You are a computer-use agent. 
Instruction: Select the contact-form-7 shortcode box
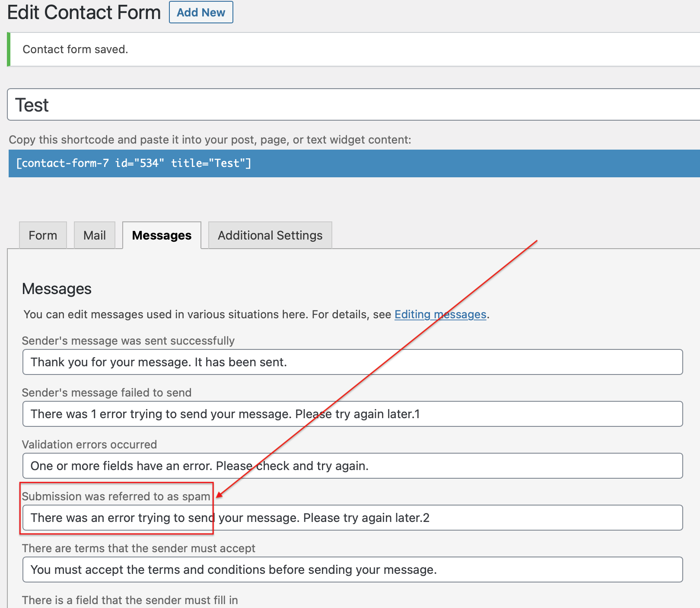346,163
